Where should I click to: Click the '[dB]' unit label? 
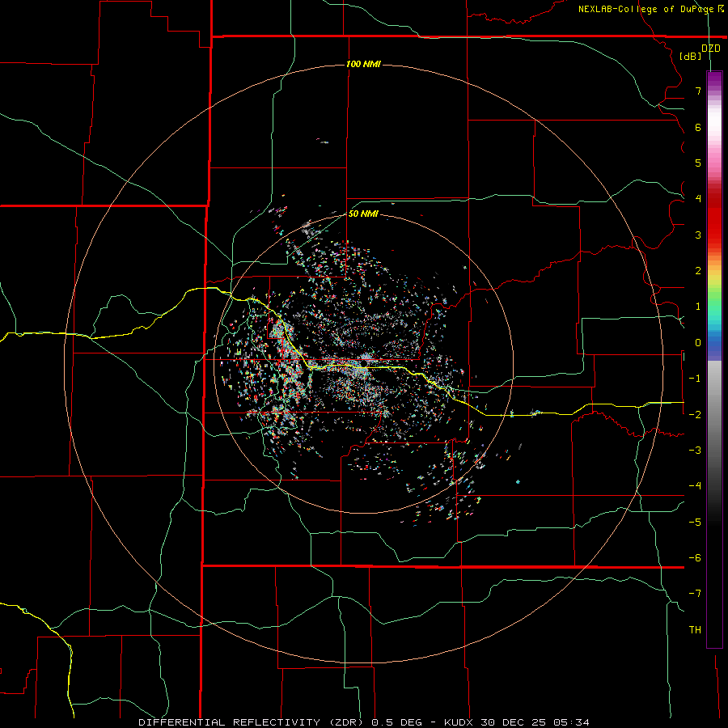point(691,56)
